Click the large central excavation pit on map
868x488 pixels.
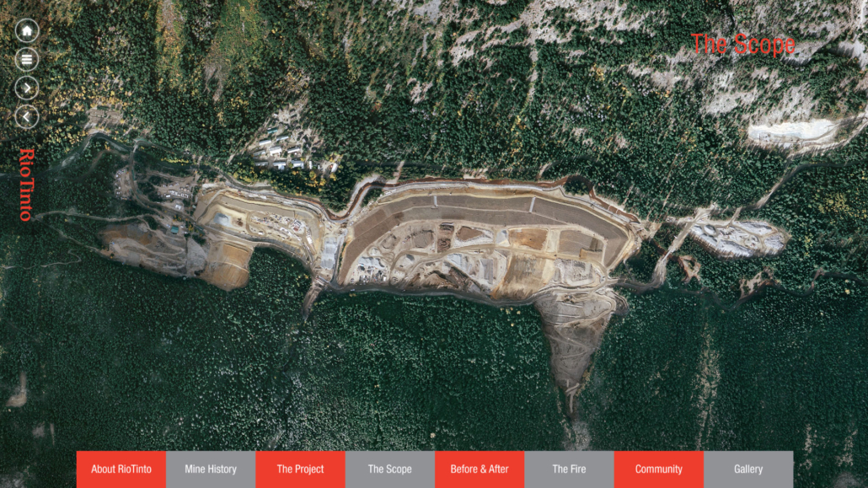point(480,244)
